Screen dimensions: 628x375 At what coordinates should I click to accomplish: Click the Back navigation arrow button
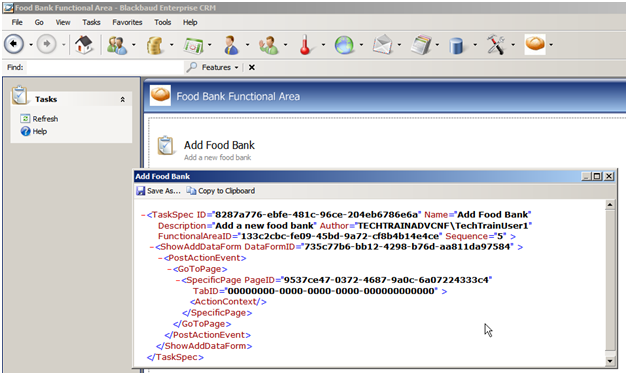coord(14,44)
